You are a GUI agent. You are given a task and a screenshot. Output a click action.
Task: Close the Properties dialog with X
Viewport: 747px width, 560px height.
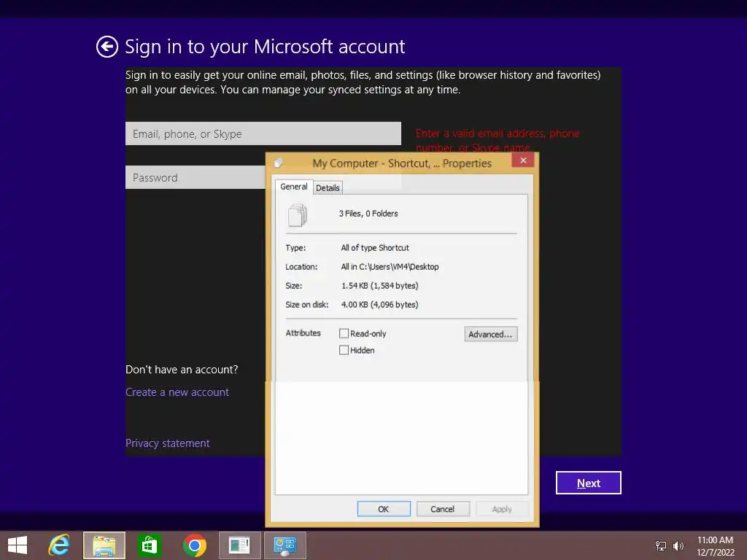coord(523,160)
